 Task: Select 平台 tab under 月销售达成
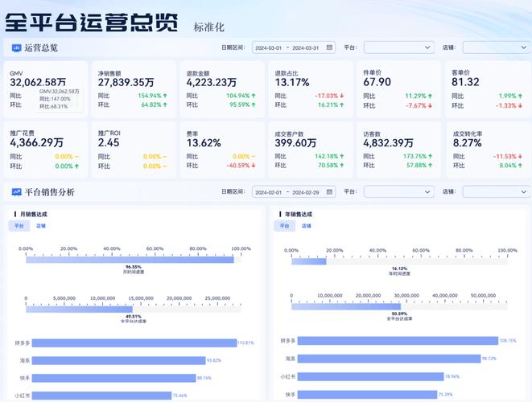coord(19,226)
